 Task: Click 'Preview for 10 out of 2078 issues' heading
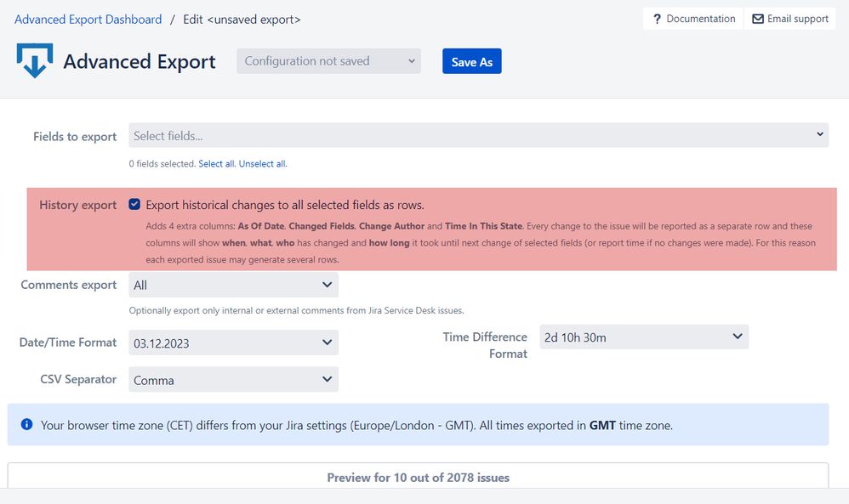click(x=418, y=478)
